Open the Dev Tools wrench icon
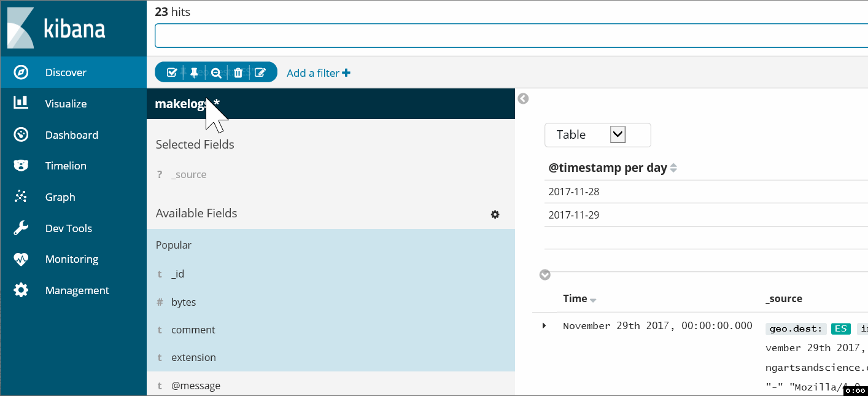The height and width of the screenshot is (396, 868). click(x=21, y=228)
